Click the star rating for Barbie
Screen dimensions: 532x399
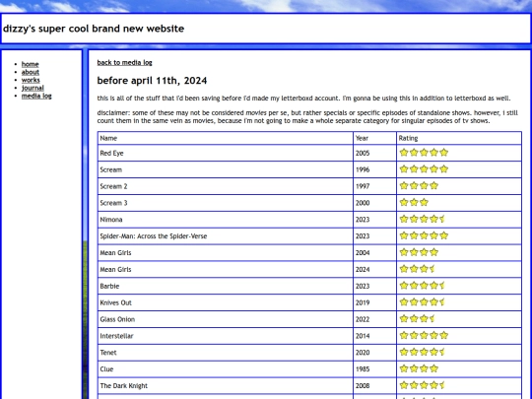click(x=422, y=286)
